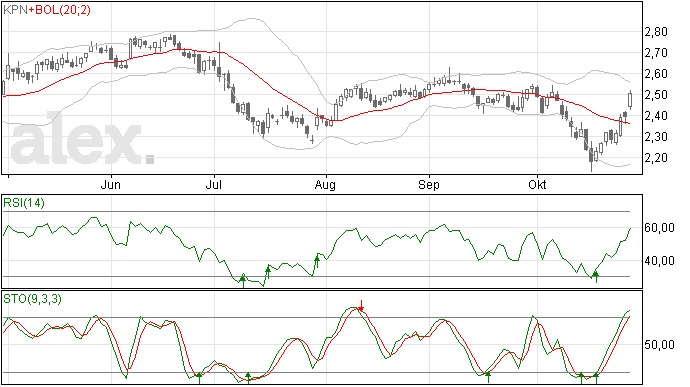Click the October RSI green buy arrow

pyautogui.click(x=596, y=276)
